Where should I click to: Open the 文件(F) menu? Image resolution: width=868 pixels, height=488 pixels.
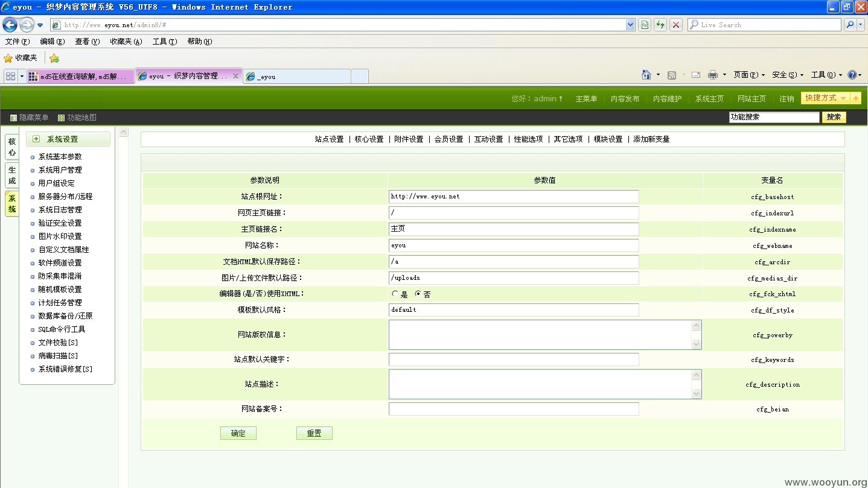tap(18, 42)
